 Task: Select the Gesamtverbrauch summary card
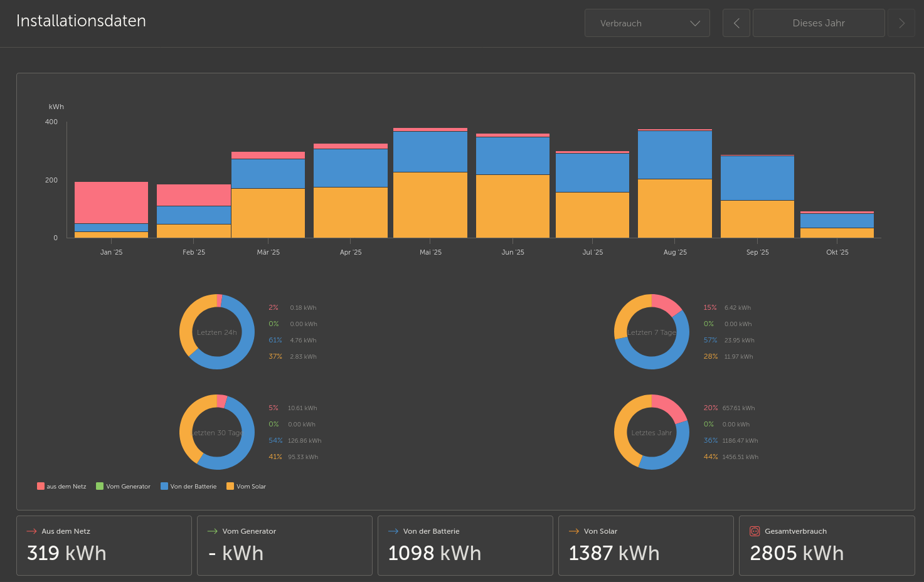pos(826,545)
